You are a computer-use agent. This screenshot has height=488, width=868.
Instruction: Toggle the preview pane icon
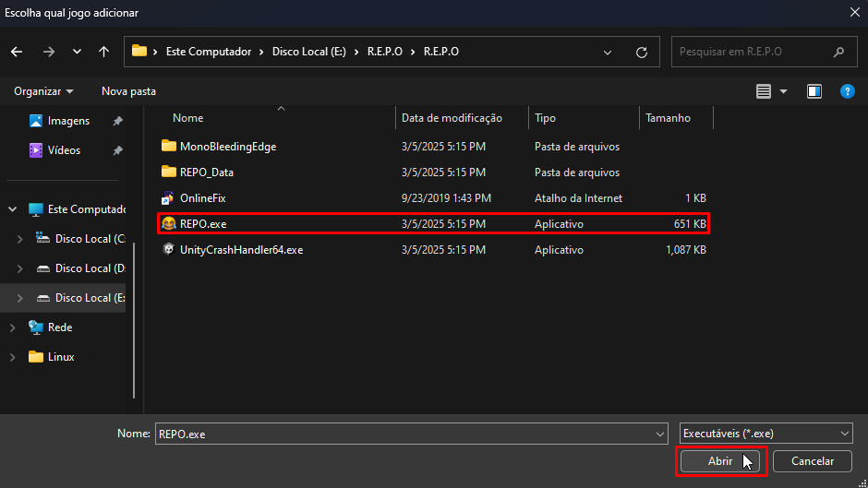coord(814,91)
